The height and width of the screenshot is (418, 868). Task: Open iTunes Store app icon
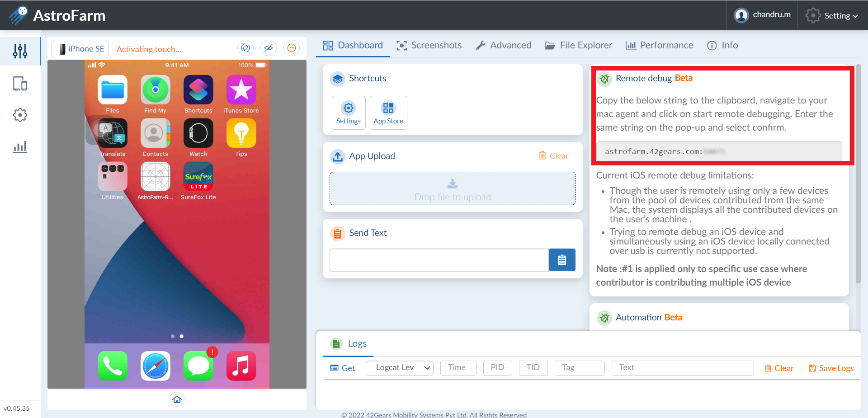[x=241, y=89]
